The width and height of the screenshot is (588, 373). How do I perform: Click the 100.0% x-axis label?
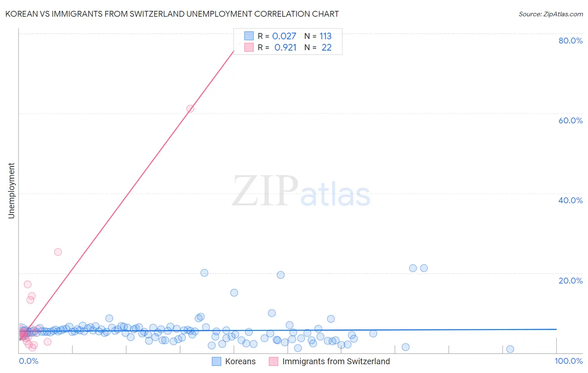[568, 361]
